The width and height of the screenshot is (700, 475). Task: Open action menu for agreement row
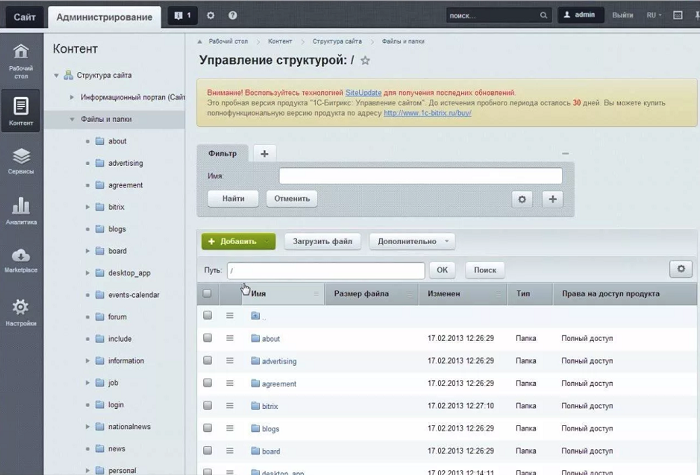tap(229, 383)
